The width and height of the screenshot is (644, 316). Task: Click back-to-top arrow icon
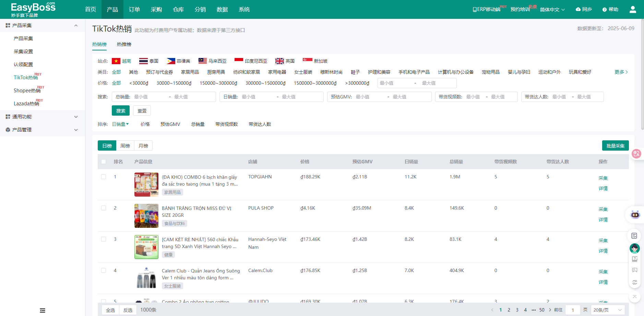(634, 297)
